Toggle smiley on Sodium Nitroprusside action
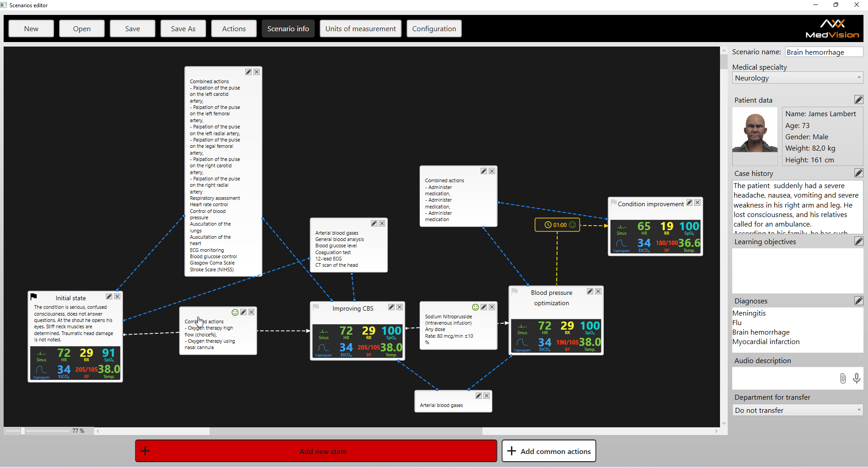 click(475, 307)
